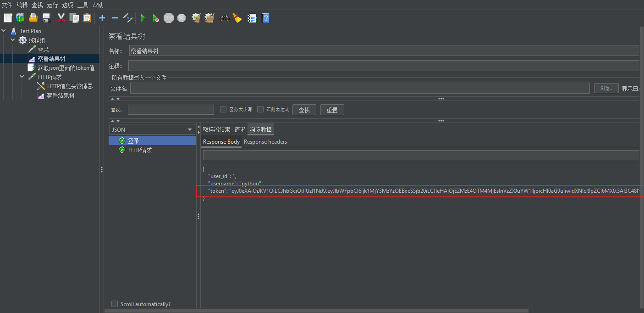Image resolution: width=644 pixels, height=313 pixels.
Task: Click the Save test plan icon
Action: click(46, 18)
